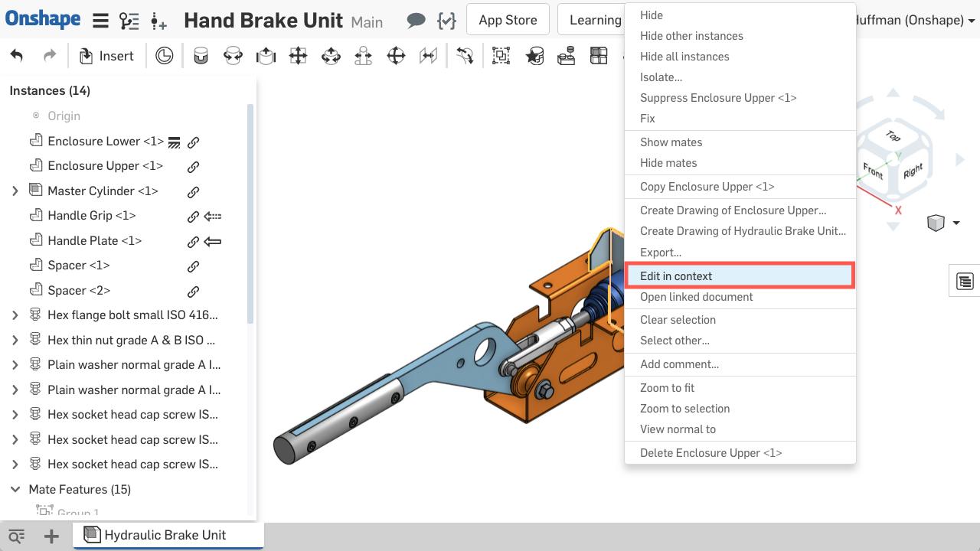Click the linked document icon for Spacer <1>

tap(194, 266)
